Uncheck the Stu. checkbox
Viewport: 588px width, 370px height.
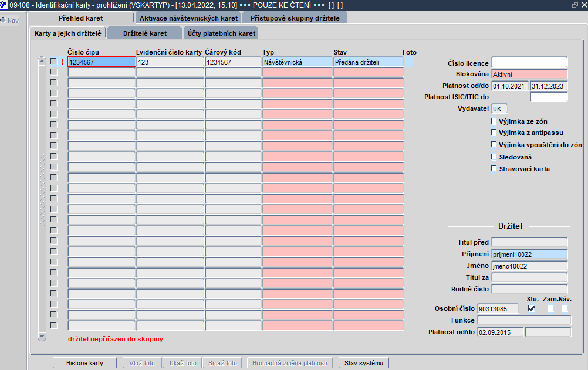pos(532,308)
